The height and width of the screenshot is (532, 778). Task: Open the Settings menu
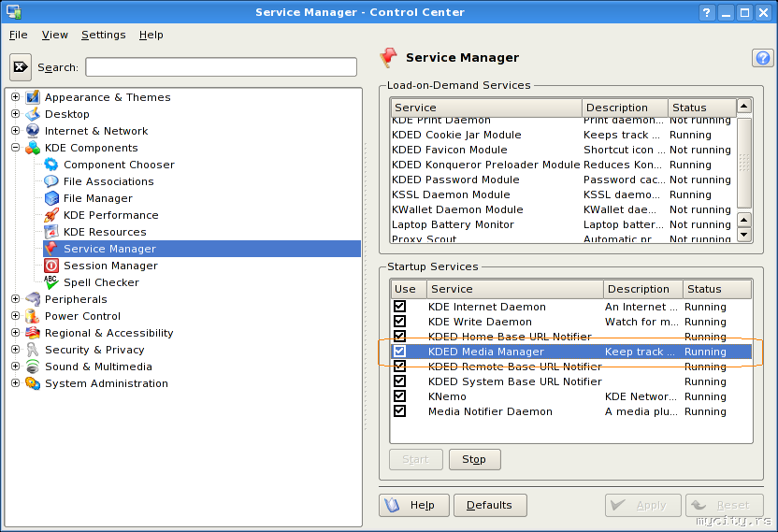[x=103, y=35]
